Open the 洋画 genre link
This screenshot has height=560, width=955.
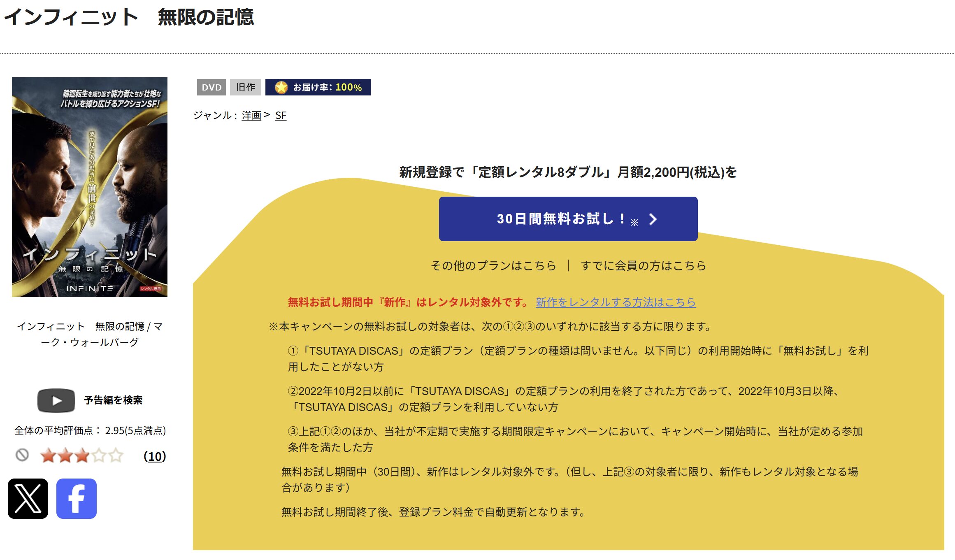tap(251, 115)
